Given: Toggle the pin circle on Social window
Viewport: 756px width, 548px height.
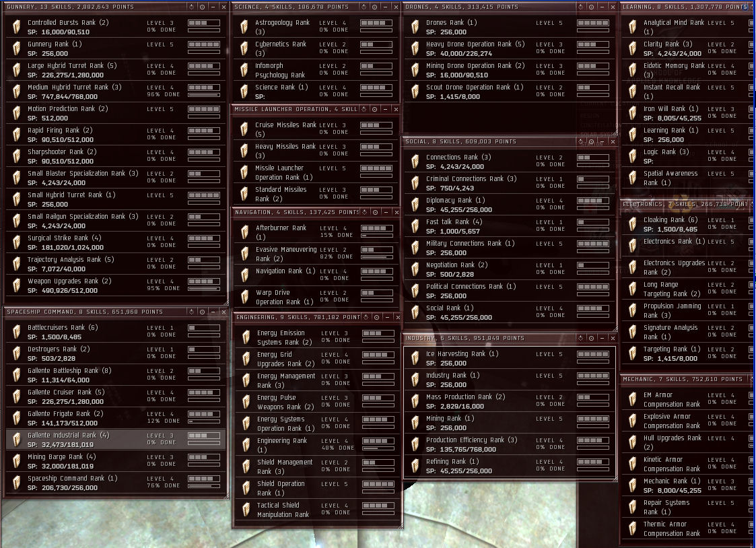Looking at the screenshot, I should coord(591,141).
